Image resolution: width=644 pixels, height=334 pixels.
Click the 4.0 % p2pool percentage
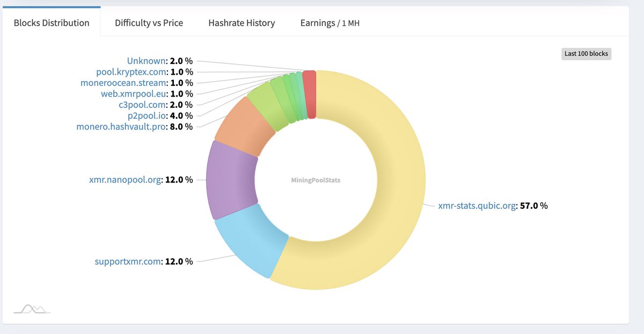tap(181, 115)
